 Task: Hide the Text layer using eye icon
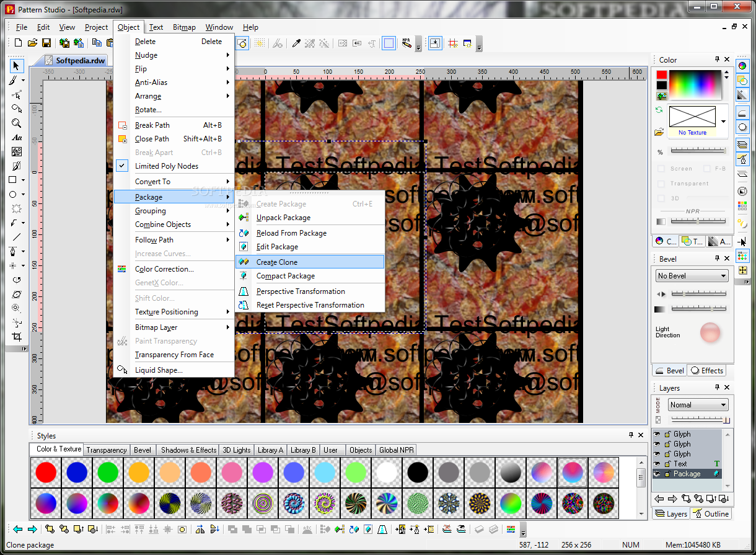657,464
